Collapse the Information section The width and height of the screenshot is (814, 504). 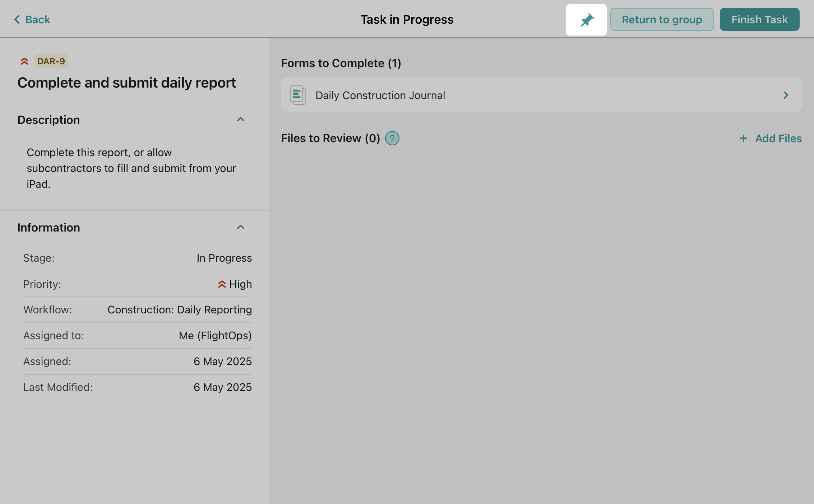241,227
